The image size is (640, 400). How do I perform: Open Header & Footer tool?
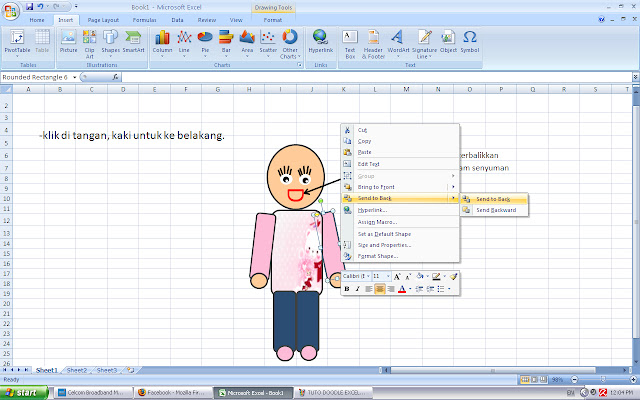tap(373, 44)
